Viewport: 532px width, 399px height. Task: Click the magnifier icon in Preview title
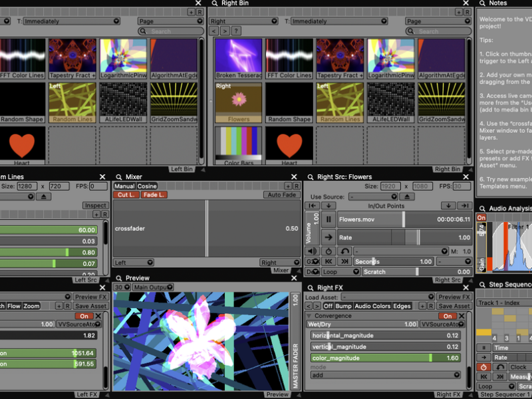tap(119, 278)
